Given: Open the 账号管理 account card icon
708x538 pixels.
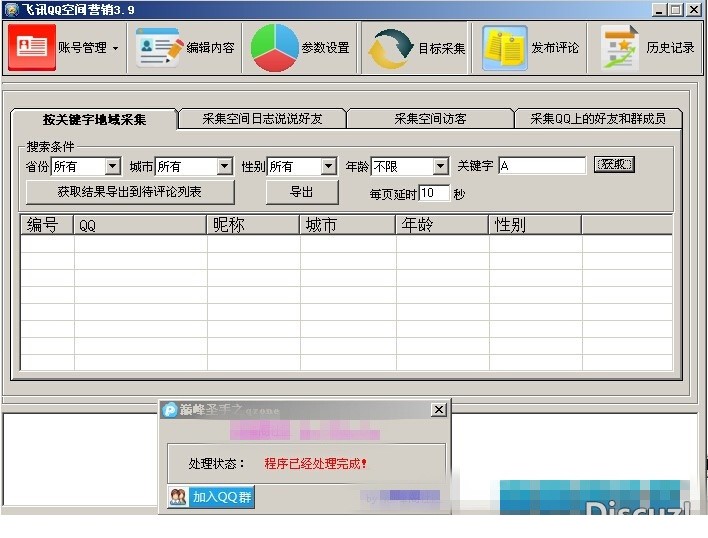Looking at the screenshot, I should coord(32,47).
